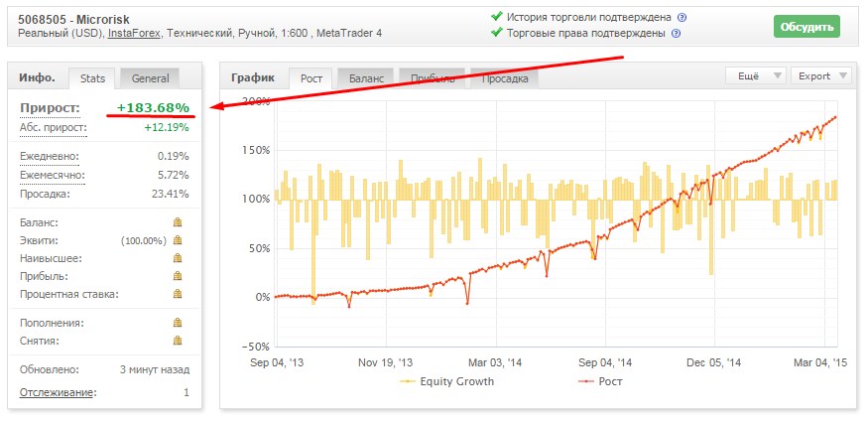The width and height of the screenshot is (868, 422).
Task: Click the help icon beside История торговли подтверждена
Action: tap(682, 18)
